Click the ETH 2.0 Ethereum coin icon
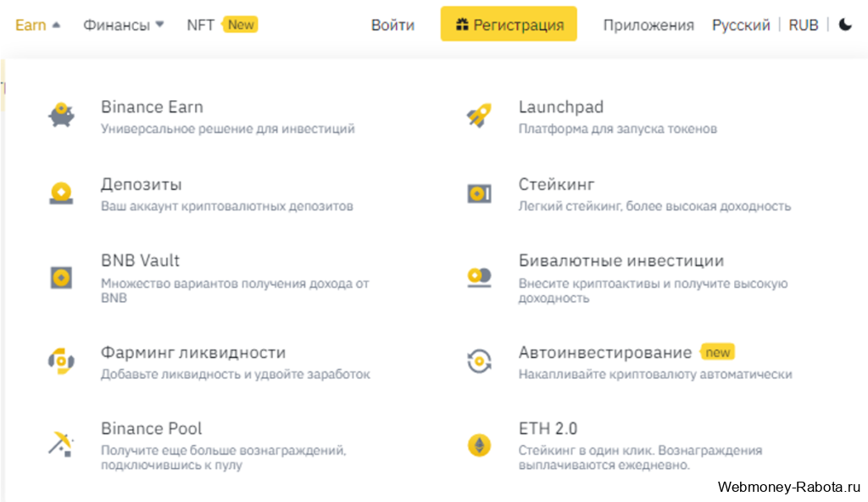Viewport: 868px width, 502px height. pos(479,445)
